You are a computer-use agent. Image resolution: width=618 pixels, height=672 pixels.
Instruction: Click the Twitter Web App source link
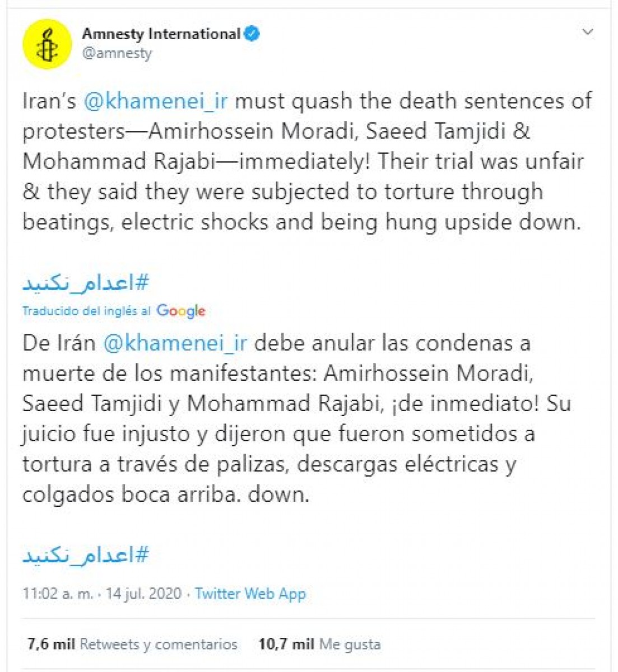click(250, 594)
